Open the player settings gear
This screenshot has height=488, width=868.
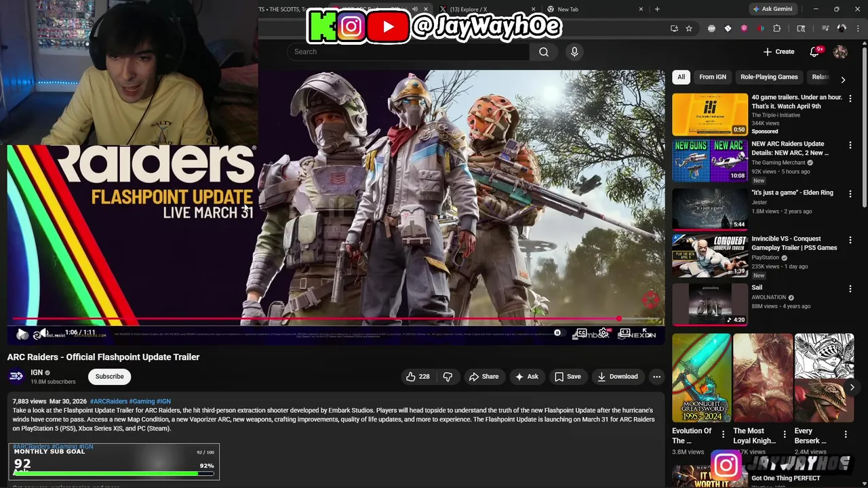[603, 333]
